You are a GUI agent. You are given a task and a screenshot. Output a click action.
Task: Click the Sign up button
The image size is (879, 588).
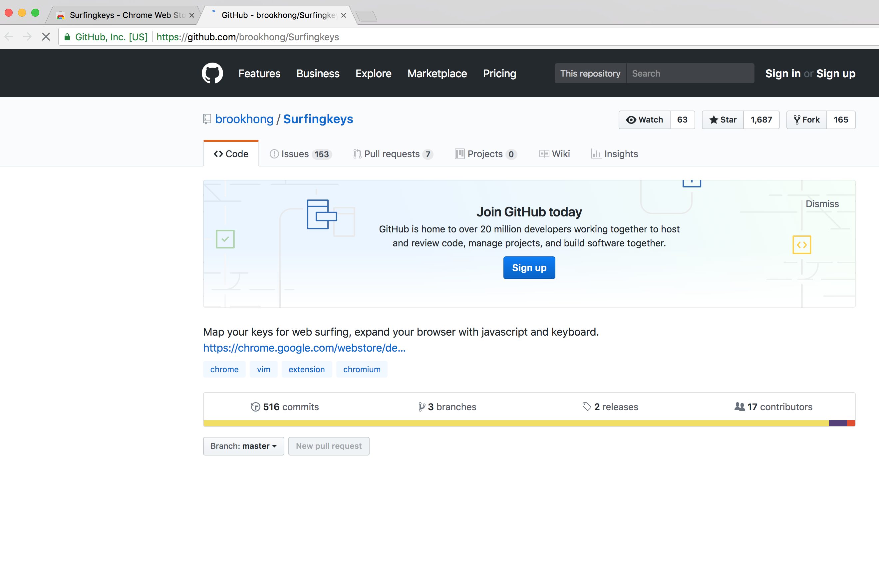[529, 267]
